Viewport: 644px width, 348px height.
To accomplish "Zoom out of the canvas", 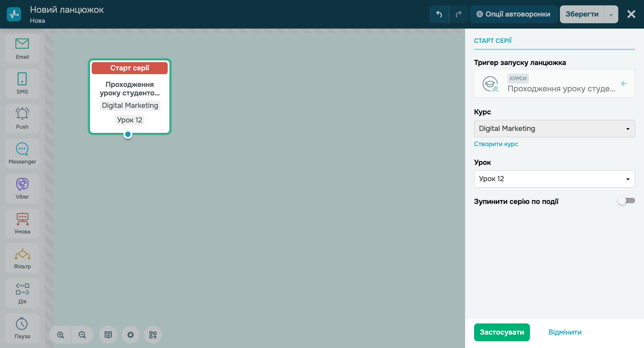I will (82, 335).
